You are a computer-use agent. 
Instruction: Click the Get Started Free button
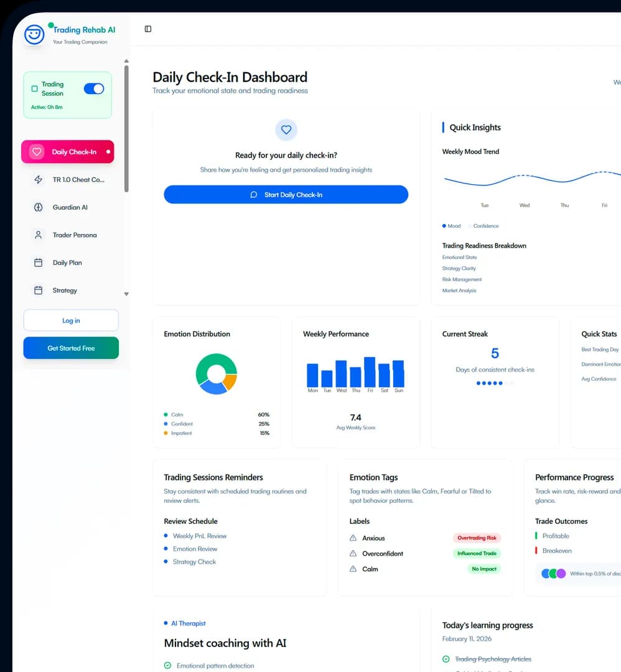tap(71, 348)
